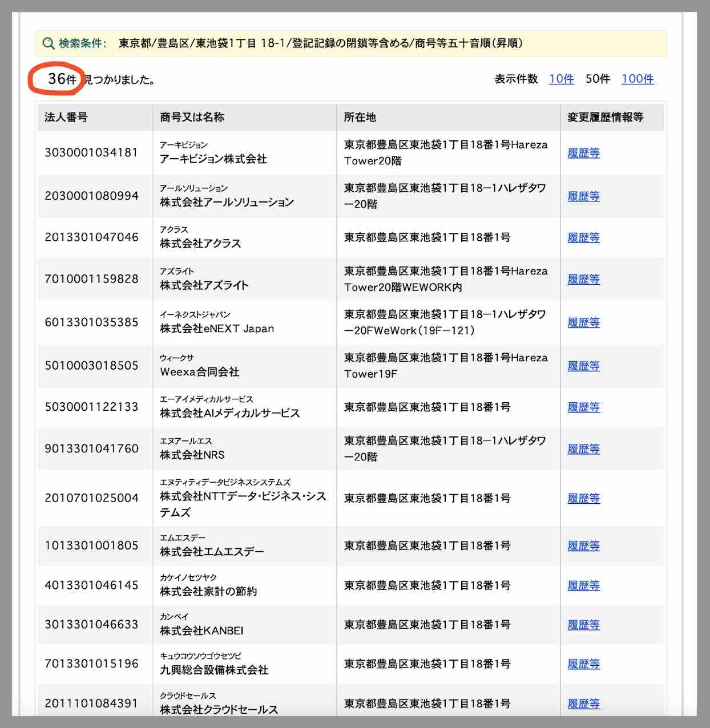This screenshot has height=728, width=710.
Task: Open 履歴等 for Weexa合同会社
Action: tap(583, 366)
